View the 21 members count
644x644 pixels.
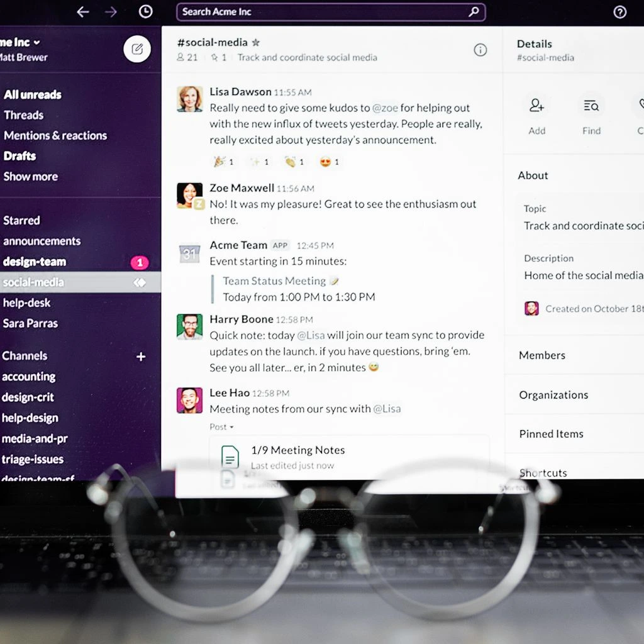click(187, 57)
